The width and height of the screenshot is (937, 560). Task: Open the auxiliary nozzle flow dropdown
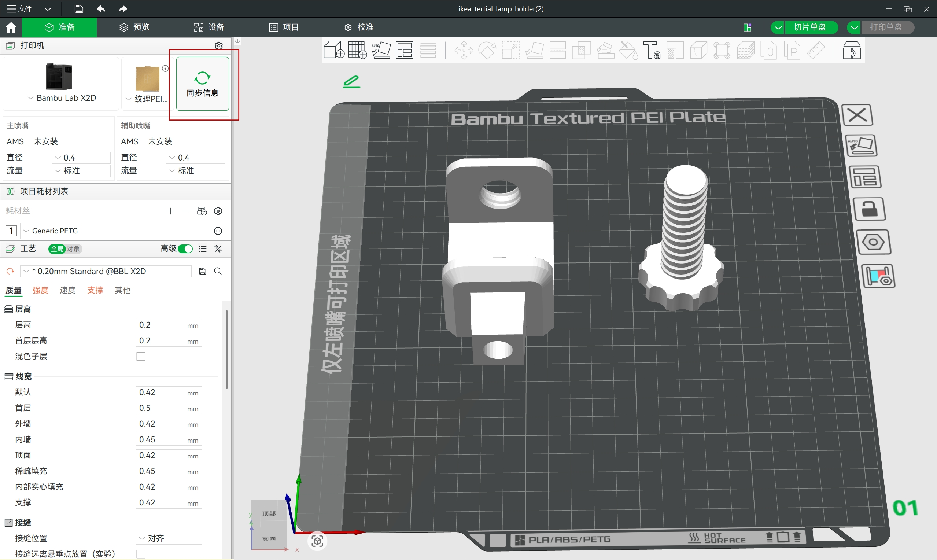(x=195, y=171)
